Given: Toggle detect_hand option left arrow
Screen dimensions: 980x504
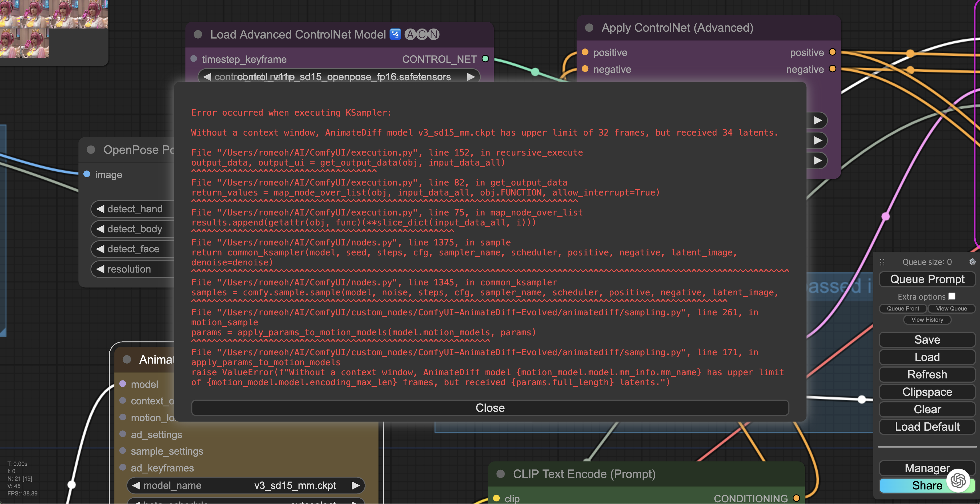Looking at the screenshot, I should point(100,209).
